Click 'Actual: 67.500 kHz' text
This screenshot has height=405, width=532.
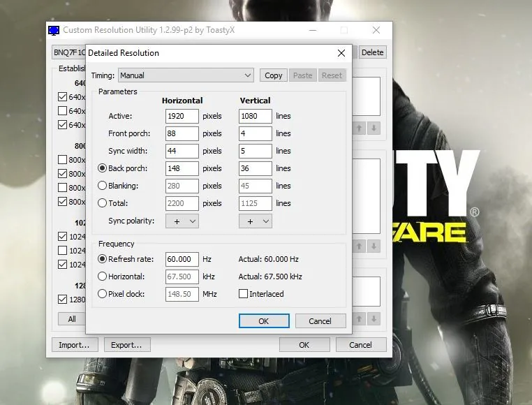tap(270, 277)
